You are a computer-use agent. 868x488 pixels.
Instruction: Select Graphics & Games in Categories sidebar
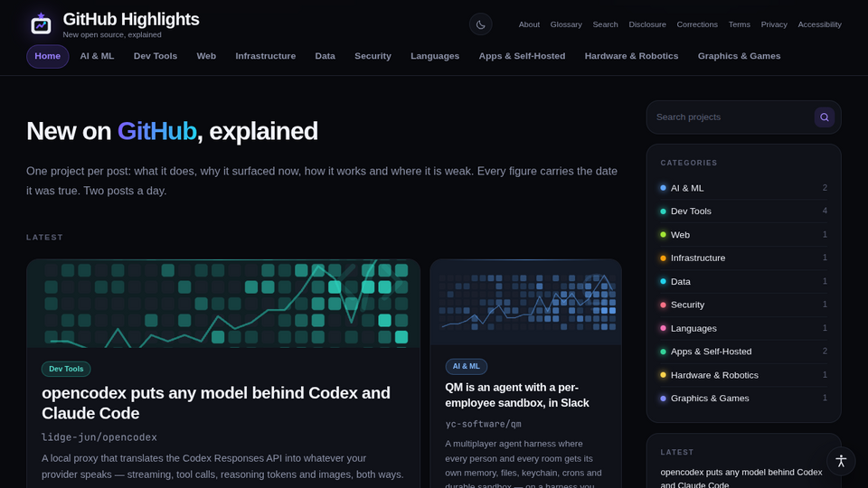pos(743,399)
